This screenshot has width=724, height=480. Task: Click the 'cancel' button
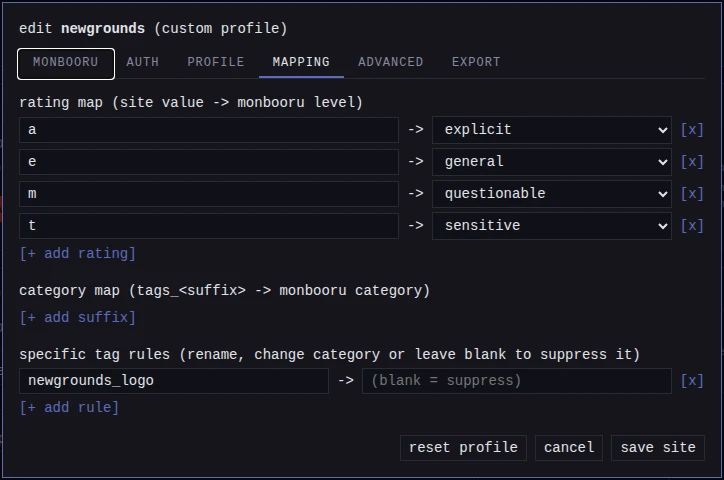(x=569, y=448)
